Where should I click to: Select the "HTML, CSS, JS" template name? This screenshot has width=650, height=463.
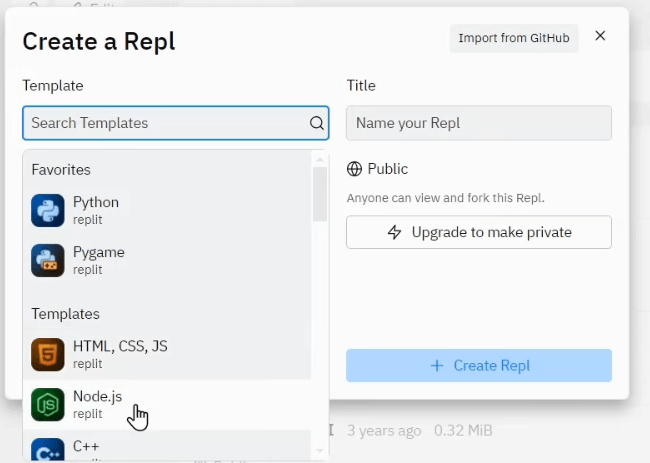[120, 346]
